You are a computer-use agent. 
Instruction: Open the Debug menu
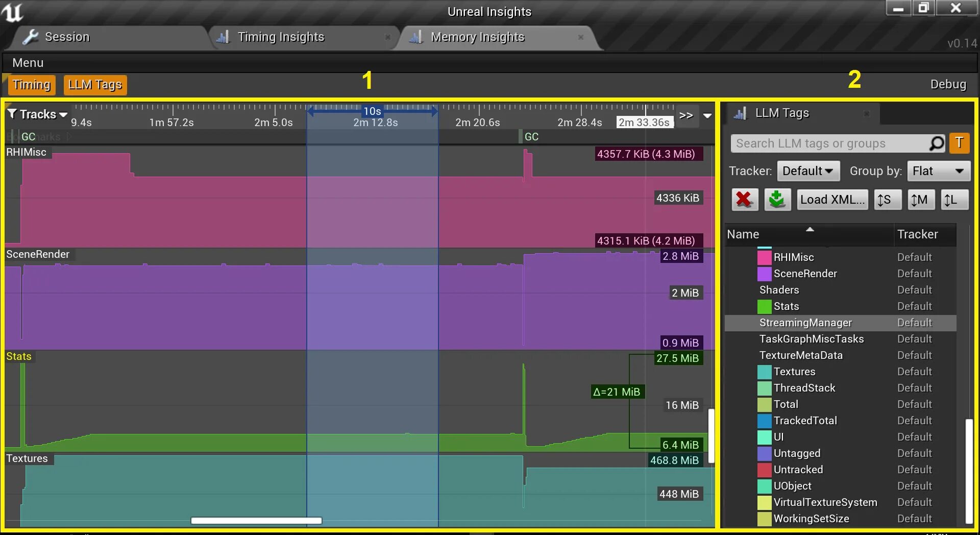948,84
